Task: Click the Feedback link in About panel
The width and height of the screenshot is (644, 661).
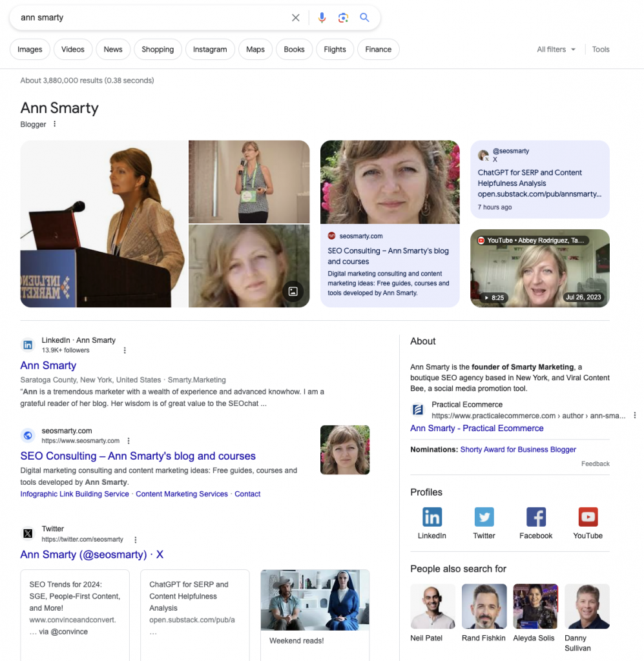Action: pos(595,463)
